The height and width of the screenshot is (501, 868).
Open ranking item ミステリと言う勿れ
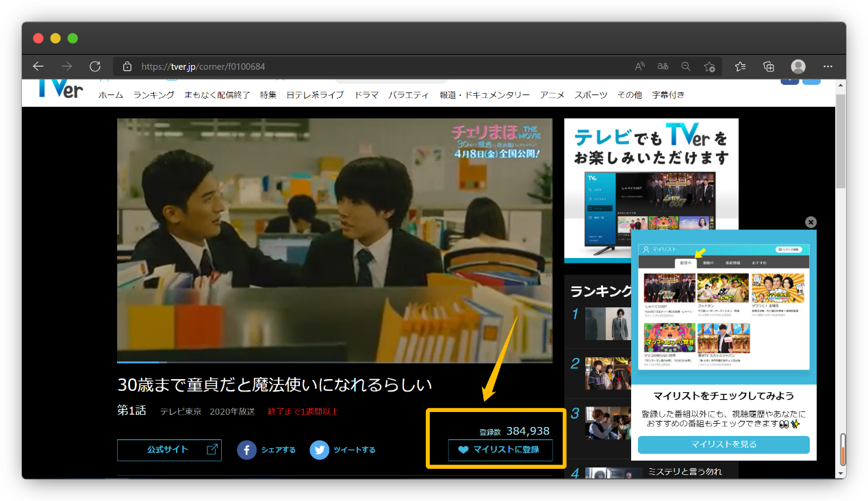pos(685,472)
